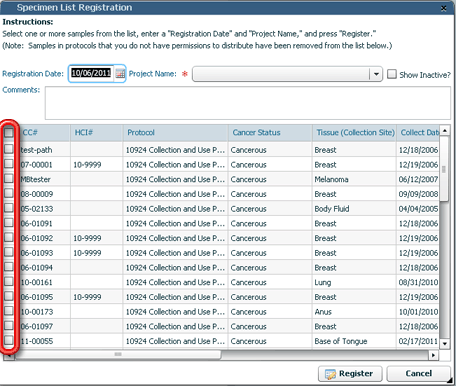Click the horizontal scrollbar thumb
The height and width of the screenshot is (386, 456).
click(x=118, y=355)
